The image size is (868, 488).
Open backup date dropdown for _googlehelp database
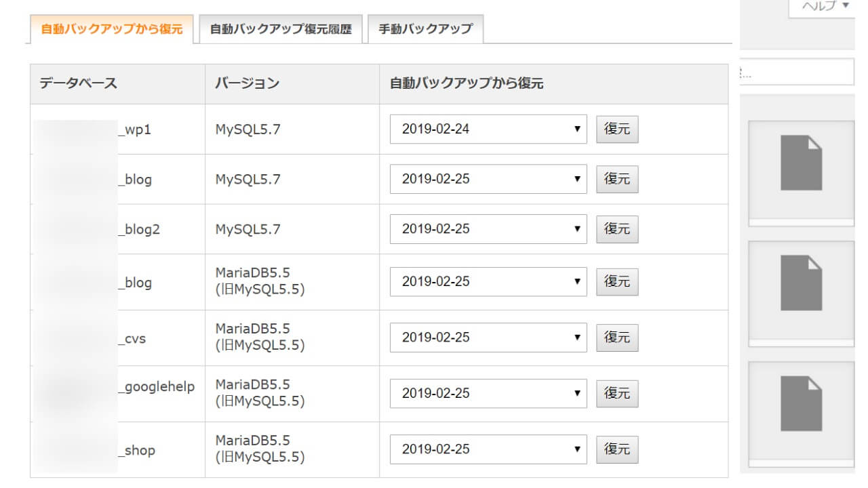[x=488, y=393]
